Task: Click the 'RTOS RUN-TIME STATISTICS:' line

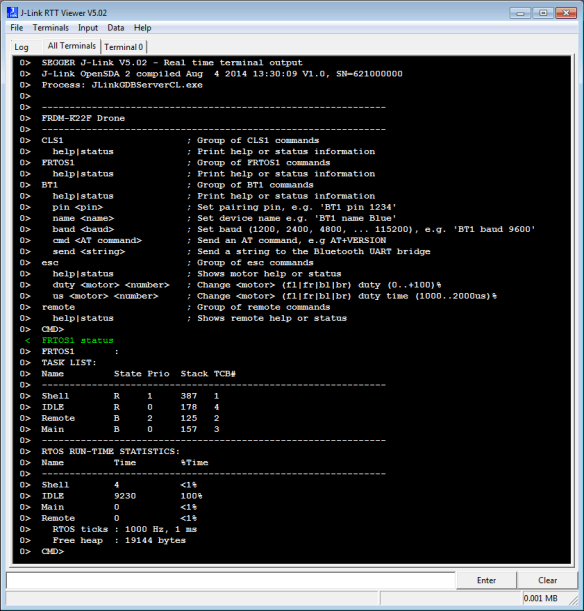Action: 111,452
